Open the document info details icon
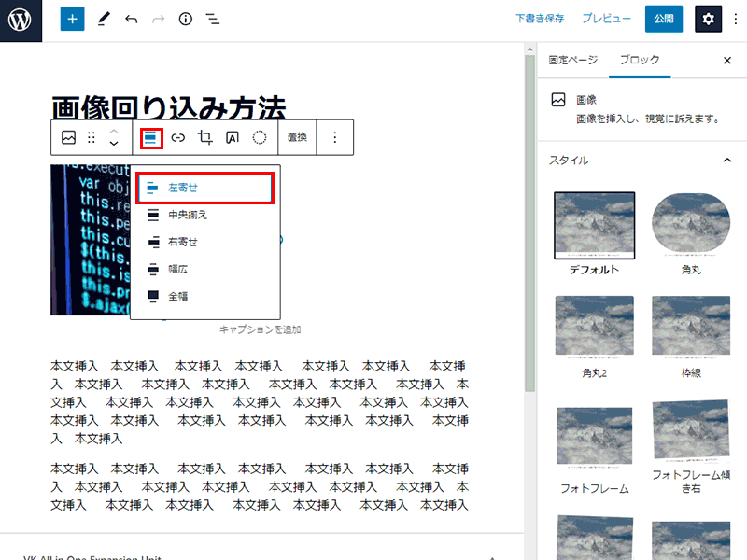This screenshot has height=560, width=747. coord(185,20)
